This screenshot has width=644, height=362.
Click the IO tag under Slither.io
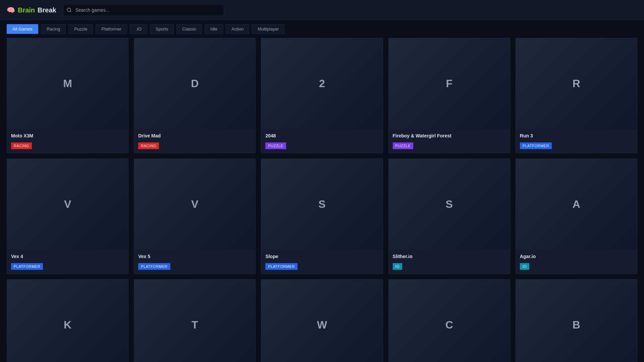pos(397,266)
